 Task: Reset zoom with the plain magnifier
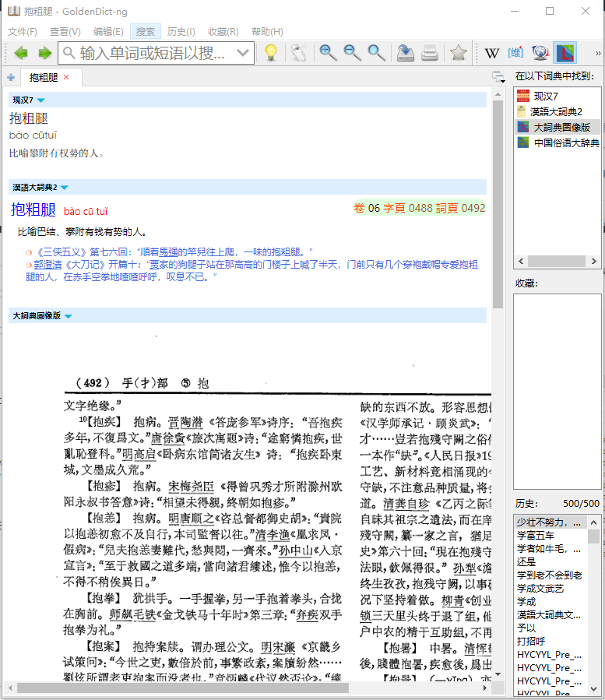pyautogui.click(x=376, y=53)
